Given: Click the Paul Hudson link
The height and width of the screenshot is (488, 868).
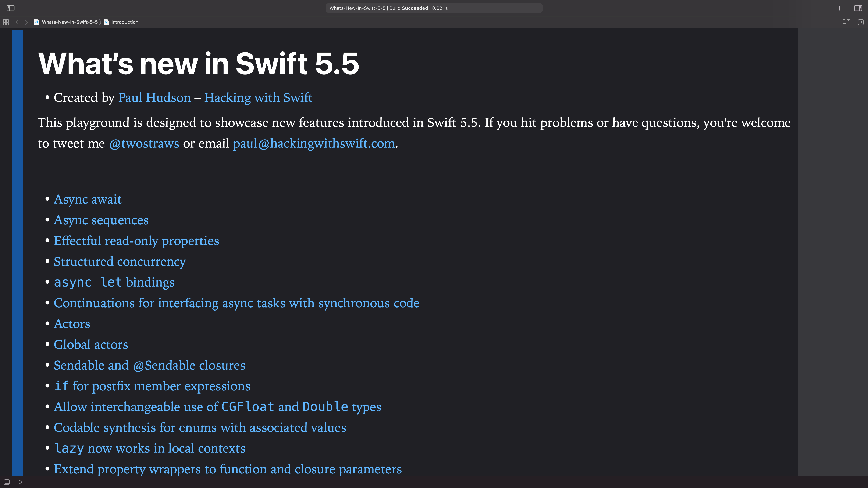Looking at the screenshot, I should coord(154,97).
